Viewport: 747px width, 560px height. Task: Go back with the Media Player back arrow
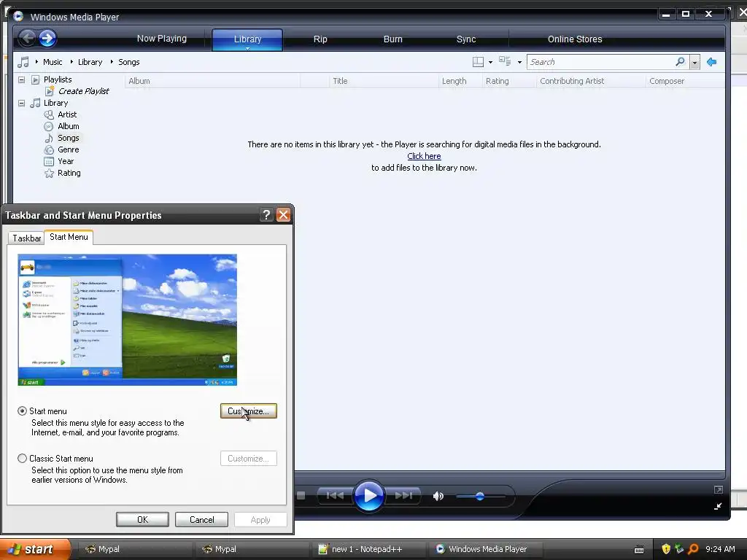click(x=28, y=38)
